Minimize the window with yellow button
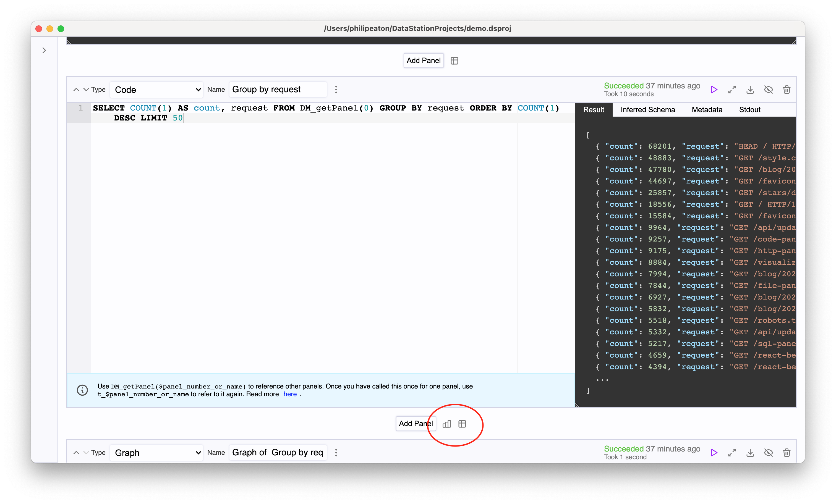836x504 pixels. (x=50, y=29)
